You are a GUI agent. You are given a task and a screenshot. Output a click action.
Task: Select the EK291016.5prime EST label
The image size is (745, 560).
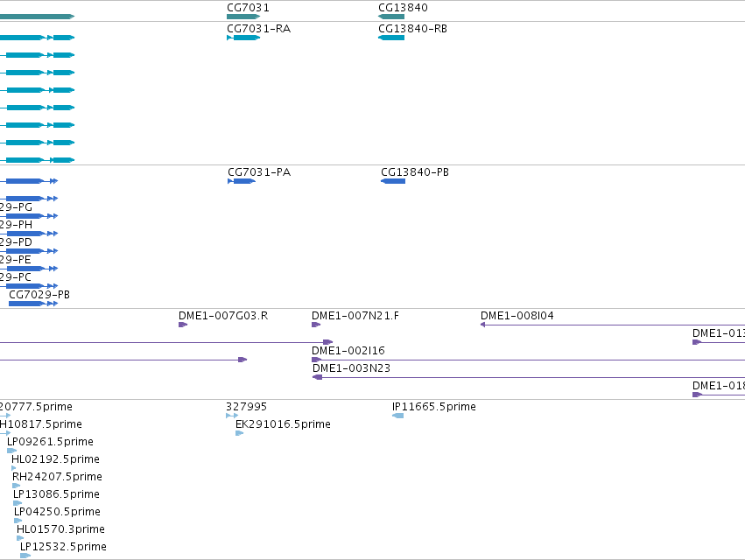283,424
